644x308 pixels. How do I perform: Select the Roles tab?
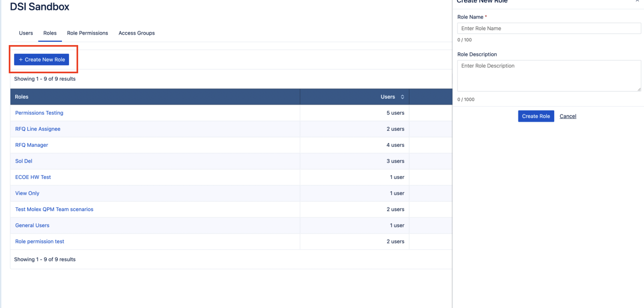[50, 33]
